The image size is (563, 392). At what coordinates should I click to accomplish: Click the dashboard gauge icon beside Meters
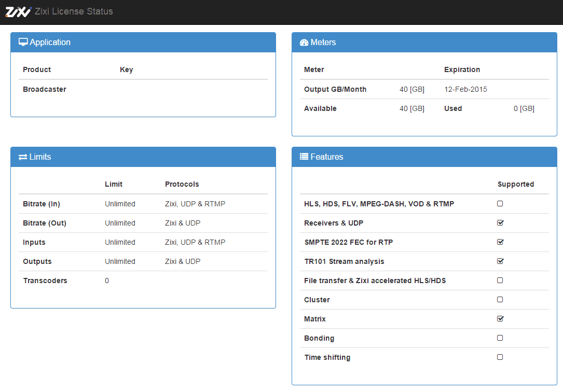point(304,43)
